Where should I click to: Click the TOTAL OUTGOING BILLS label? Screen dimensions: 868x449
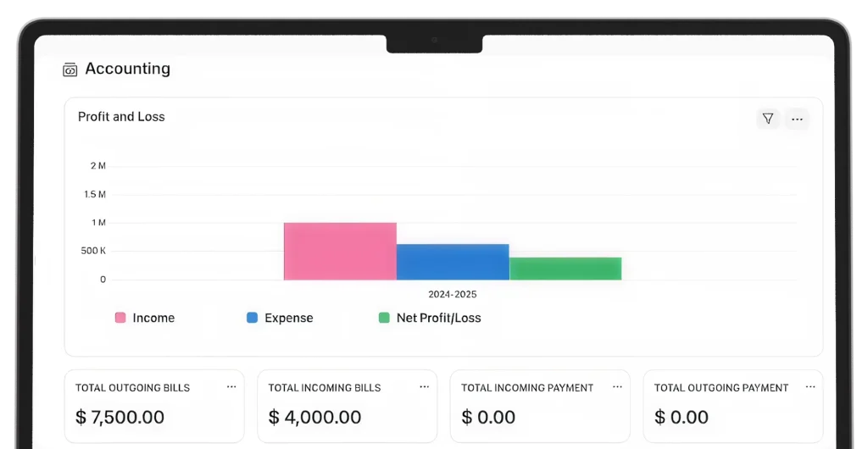[x=133, y=388]
